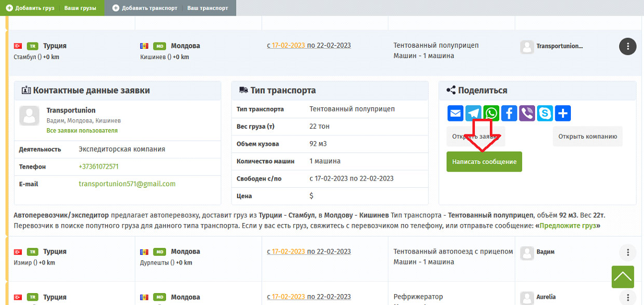Switch to Ваш транспорт tab

(x=208, y=8)
